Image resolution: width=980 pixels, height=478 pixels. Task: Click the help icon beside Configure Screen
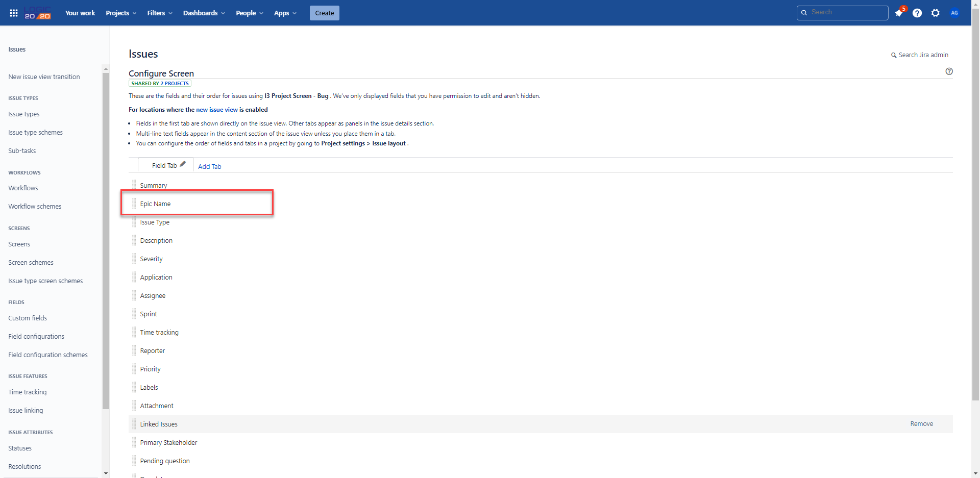[x=949, y=71]
